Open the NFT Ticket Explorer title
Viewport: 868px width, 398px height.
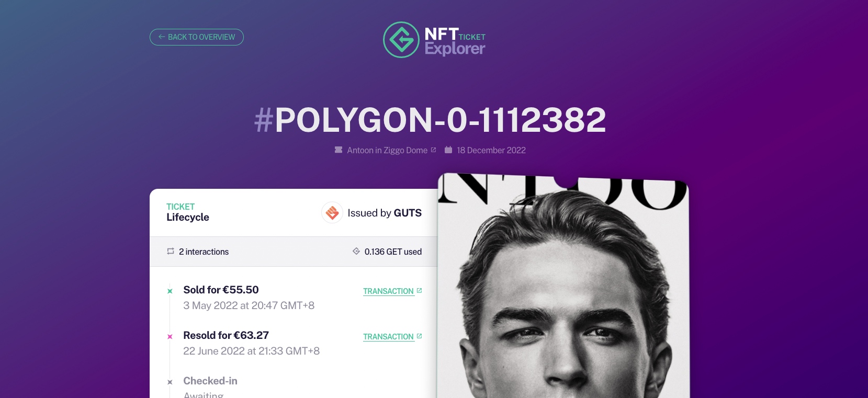coord(455,41)
